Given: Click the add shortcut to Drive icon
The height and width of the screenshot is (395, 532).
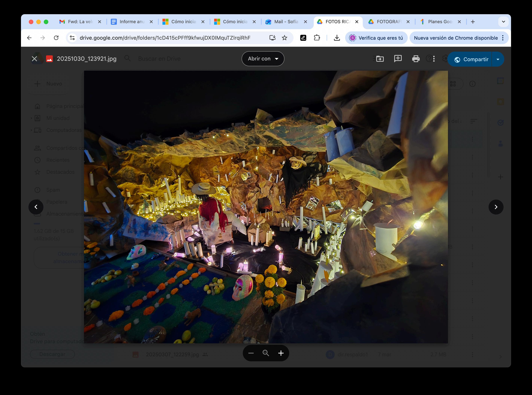Looking at the screenshot, I should 380,59.
